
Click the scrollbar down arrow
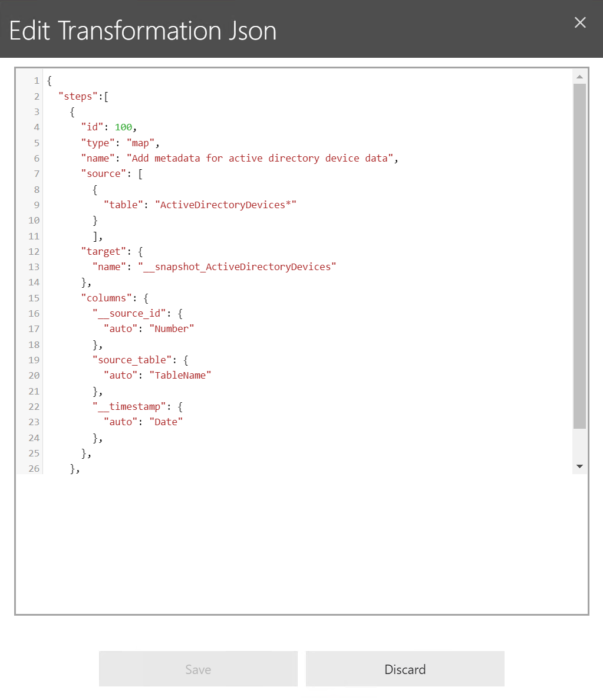579,466
